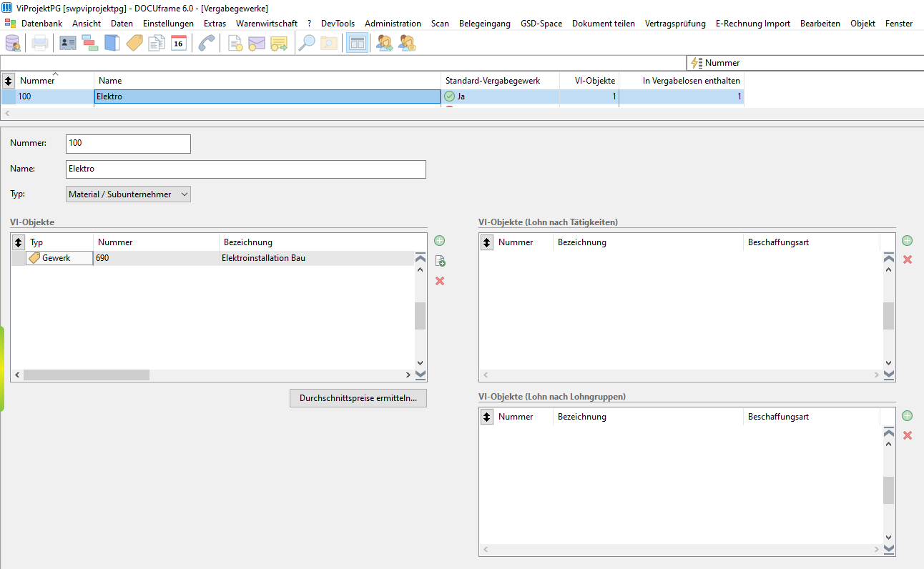Image resolution: width=924 pixels, height=569 pixels.
Task: Jump to bottom of Lohn nach Tätigkeiten list
Action: click(889, 375)
